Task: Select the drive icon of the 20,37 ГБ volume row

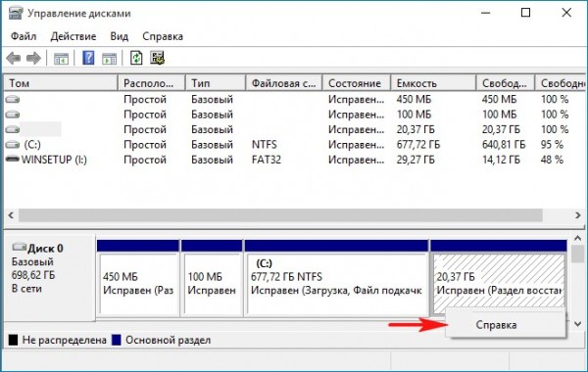Action: tap(13, 129)
